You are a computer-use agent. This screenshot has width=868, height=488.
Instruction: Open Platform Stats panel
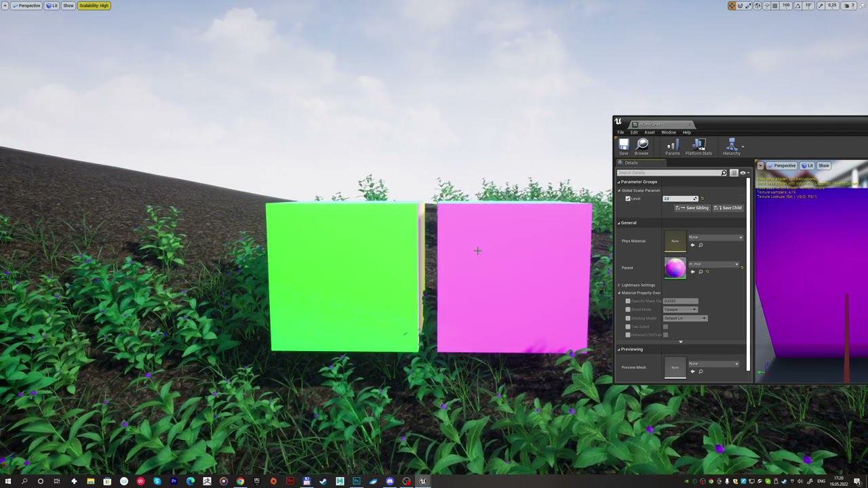coord(698,147)
